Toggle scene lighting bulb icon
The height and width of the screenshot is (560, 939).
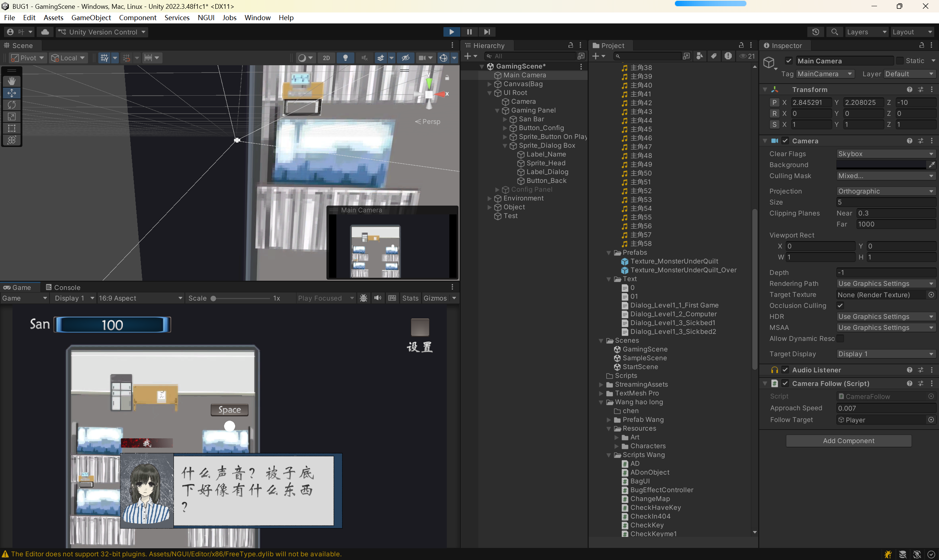click(x=345, y=58)
